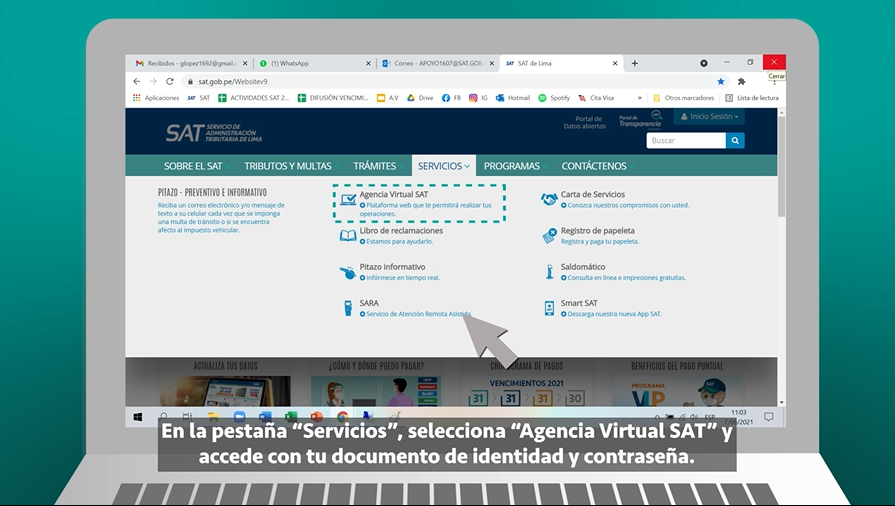Click the Registro de papeleta icon
The image size is (895, 506).
click(x=549, y=235)
